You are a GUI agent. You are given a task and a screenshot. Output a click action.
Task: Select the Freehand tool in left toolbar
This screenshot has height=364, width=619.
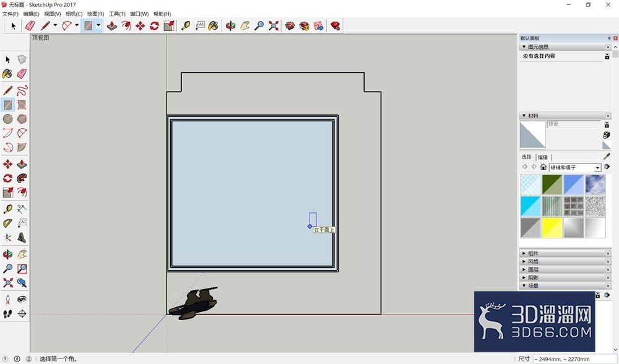click(x=22, y=90)
